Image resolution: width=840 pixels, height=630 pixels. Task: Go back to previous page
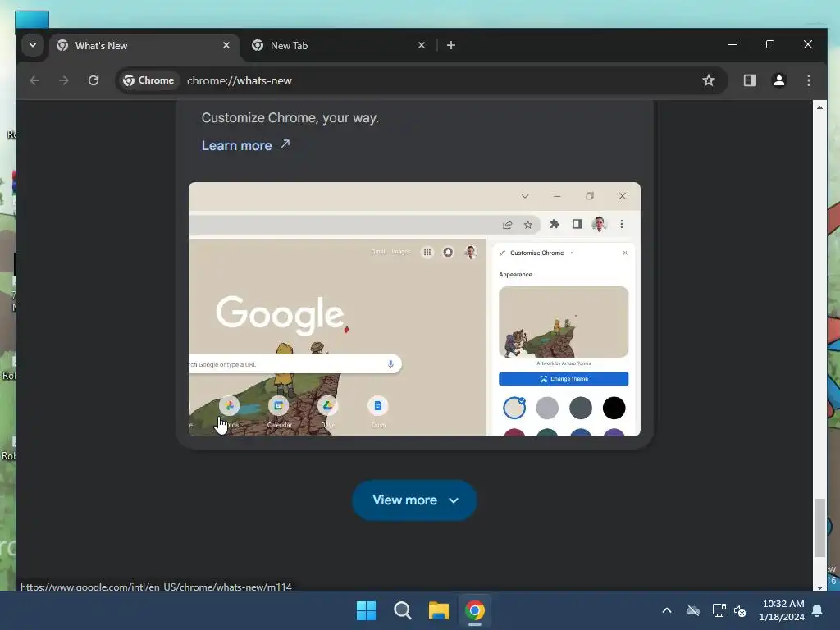(34, 80)
